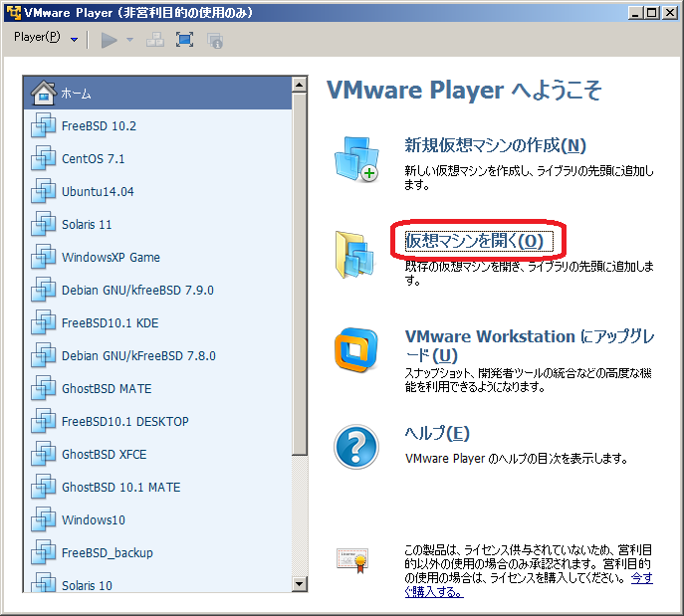Select GhostBSD XFCE virtual machine name

(105, 455)
